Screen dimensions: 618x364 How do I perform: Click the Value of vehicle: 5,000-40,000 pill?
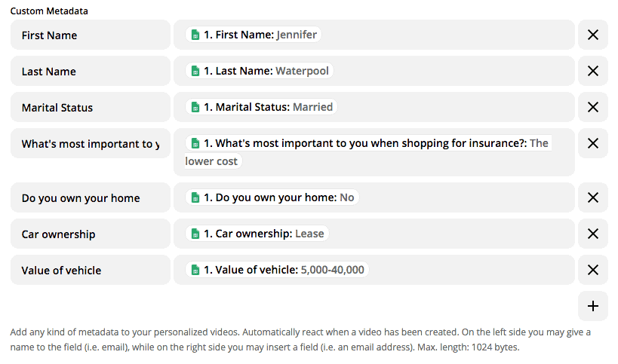[276, 270]
